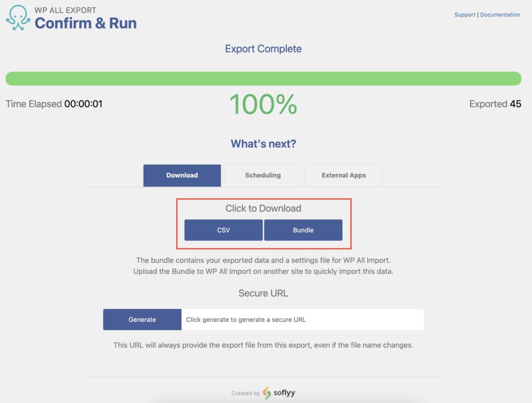Switch to the Scheduling tab

pyautogui.click(x=262, y=175)
